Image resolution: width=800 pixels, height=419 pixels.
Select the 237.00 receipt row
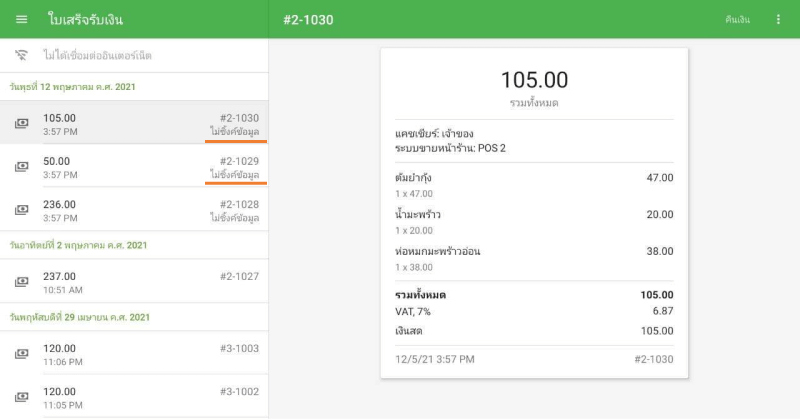(134, 281)
